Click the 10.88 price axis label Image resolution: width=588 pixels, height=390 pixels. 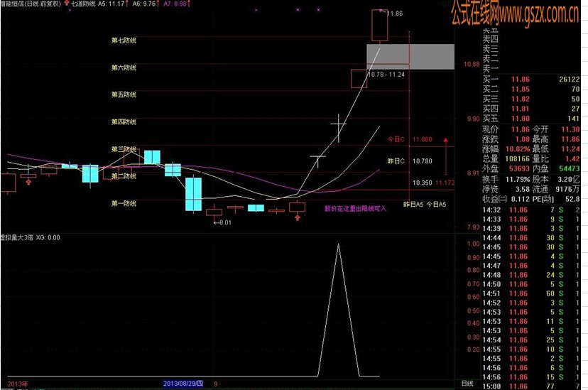(x=472, y=64)
